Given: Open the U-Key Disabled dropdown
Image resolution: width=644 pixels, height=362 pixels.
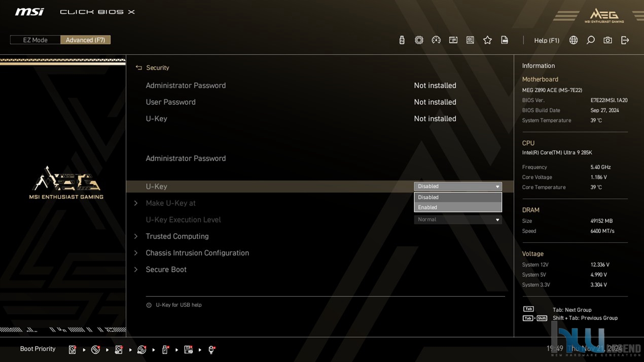Looking at the screenshot, I should click(x=458, y=187).
